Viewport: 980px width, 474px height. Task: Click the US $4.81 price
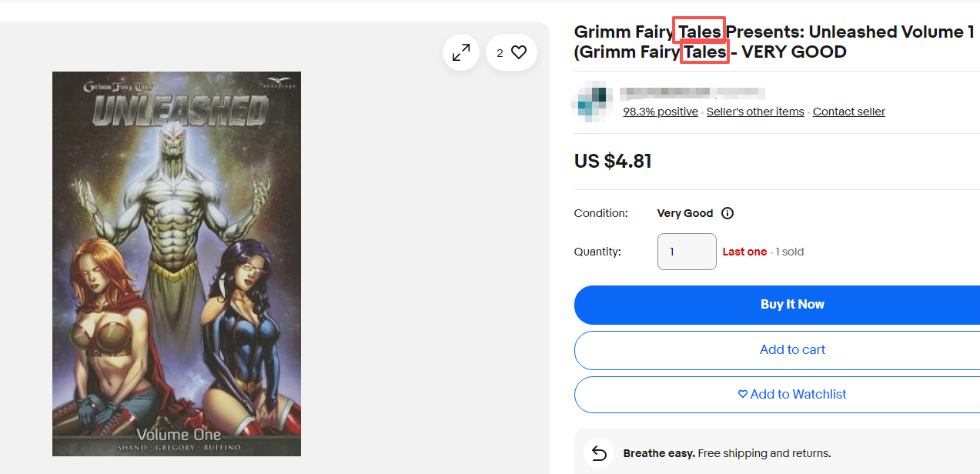(x=613, y=162)
